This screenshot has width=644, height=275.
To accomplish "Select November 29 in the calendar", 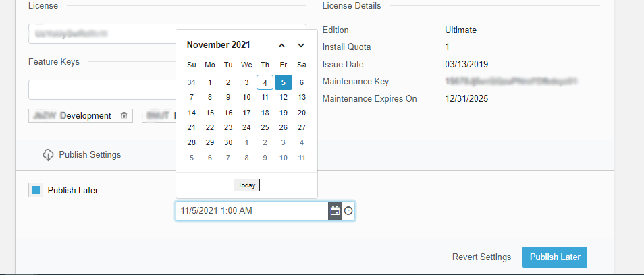I will pyautogui.click(x=210, y=143).
